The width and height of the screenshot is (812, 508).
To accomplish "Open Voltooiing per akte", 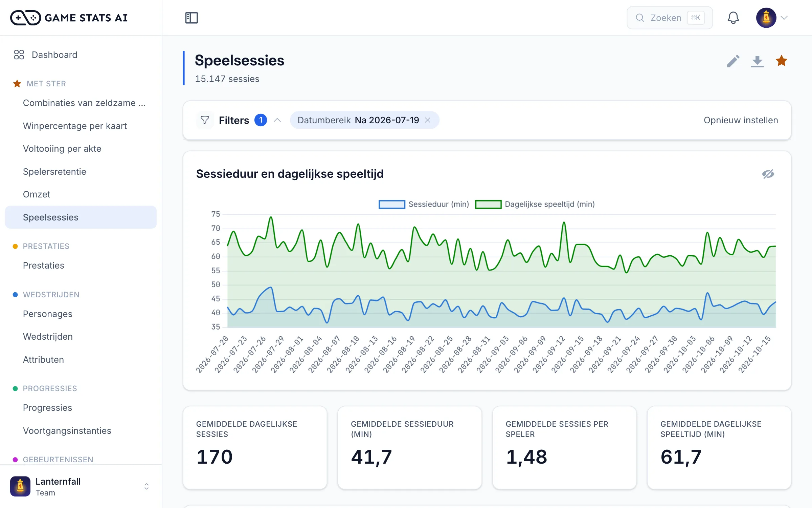I will click(81, 149).
